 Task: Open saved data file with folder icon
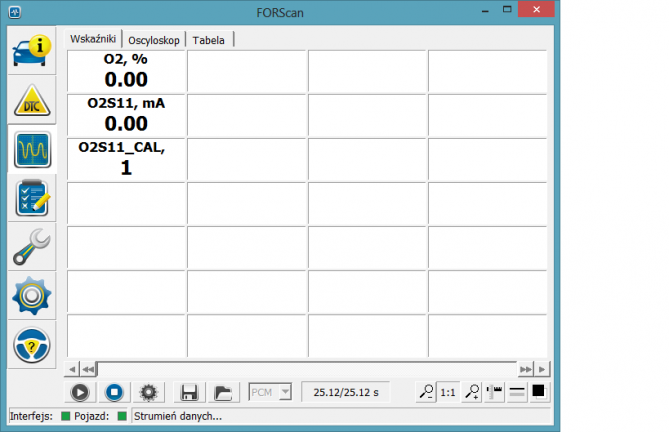pos(223,392)
